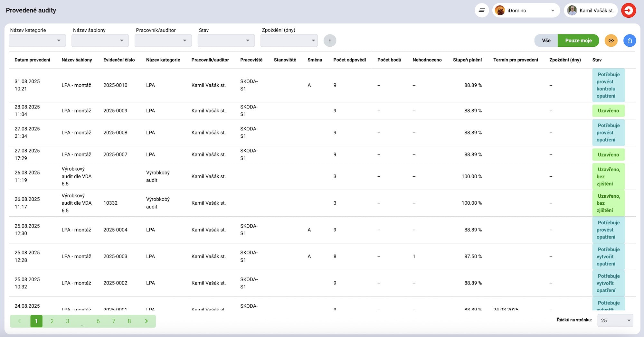The image size is (644, 337).
Task: Toggle the orange eye visibility button
Action: point(611,41)
